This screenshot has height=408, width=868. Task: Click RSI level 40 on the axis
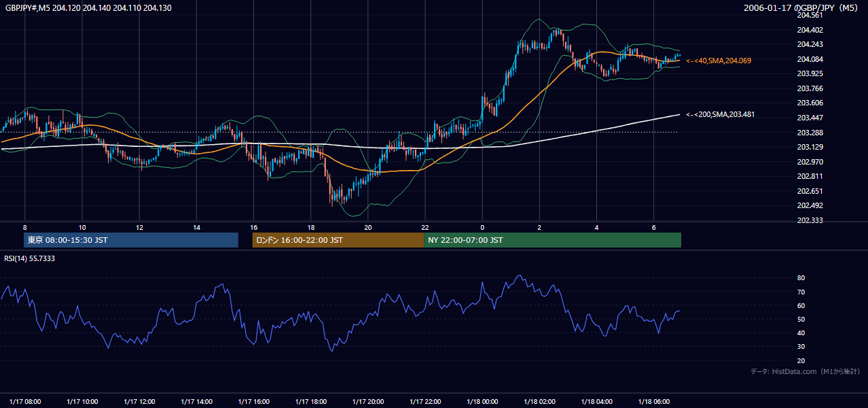801,333
